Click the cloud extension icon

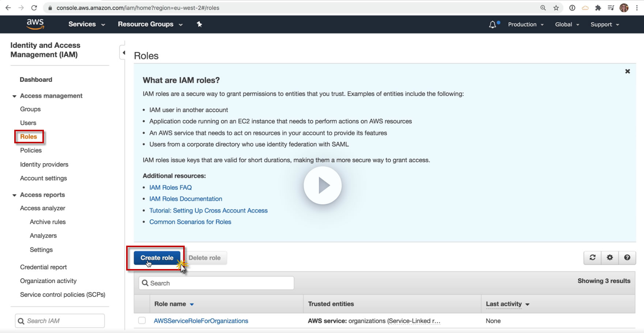click(x=585, y=8)
